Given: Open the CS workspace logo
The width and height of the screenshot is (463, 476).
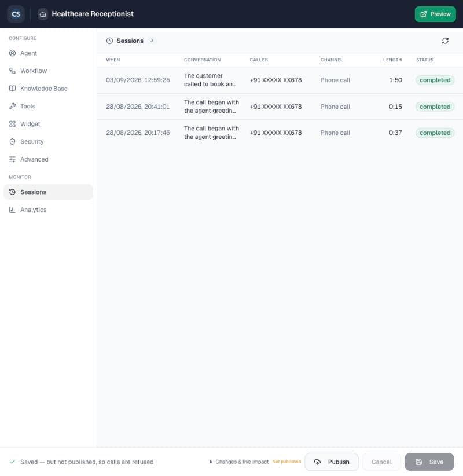Looking at the screenshot, I should (x=16, y=14).
